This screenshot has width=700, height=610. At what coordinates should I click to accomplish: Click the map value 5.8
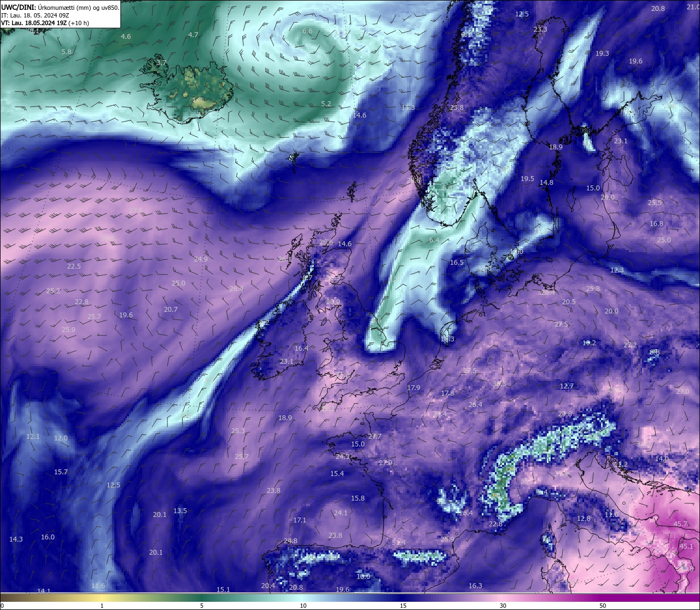pos(66,51)
